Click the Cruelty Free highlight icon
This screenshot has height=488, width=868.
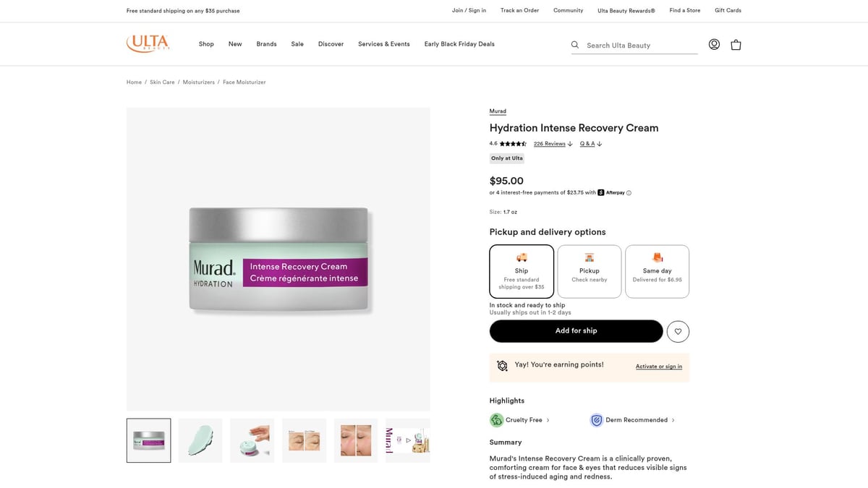coord(496,420)
